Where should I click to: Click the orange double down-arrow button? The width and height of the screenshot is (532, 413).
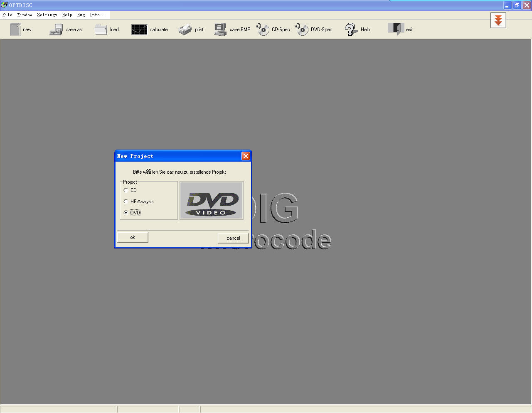point(498,20)
